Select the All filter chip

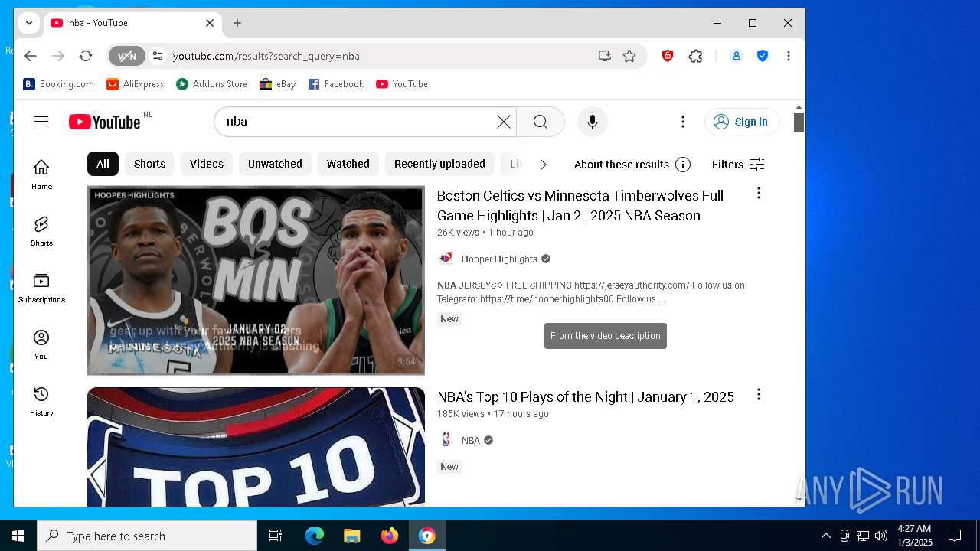coord(103,164)
